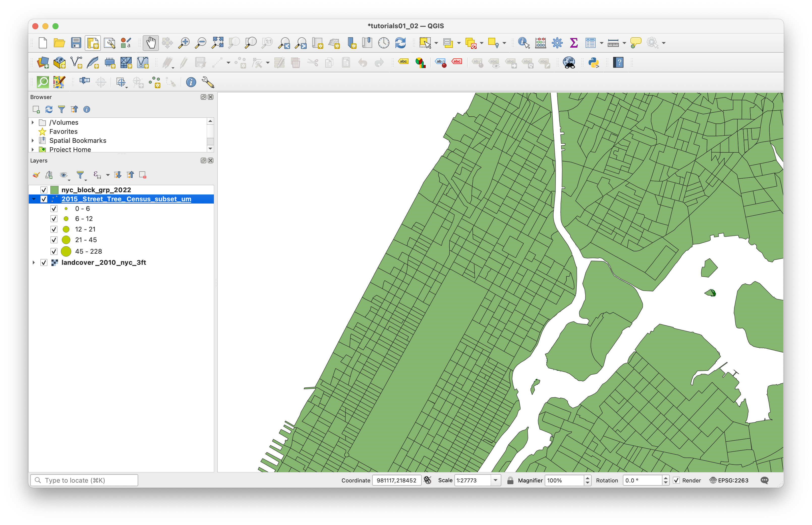812x525 pixels.
Task: Select the Favorites item in Browser
Action: click(x=63, y=132)
